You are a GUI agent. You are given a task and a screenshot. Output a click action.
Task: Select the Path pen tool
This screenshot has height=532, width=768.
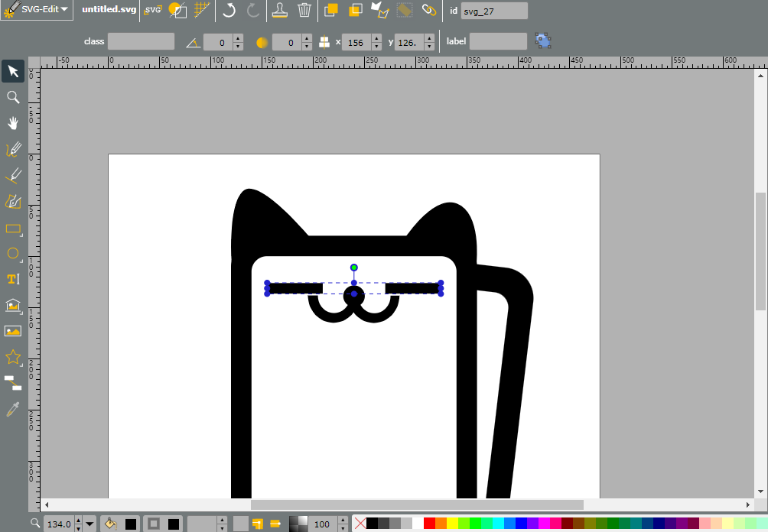(x=13, y=202)
